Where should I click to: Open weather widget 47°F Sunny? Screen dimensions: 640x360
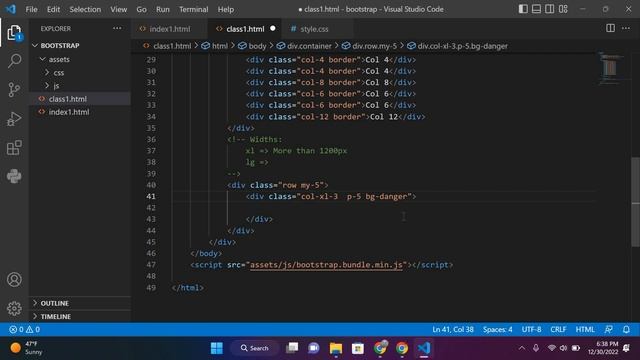point(27,348)
